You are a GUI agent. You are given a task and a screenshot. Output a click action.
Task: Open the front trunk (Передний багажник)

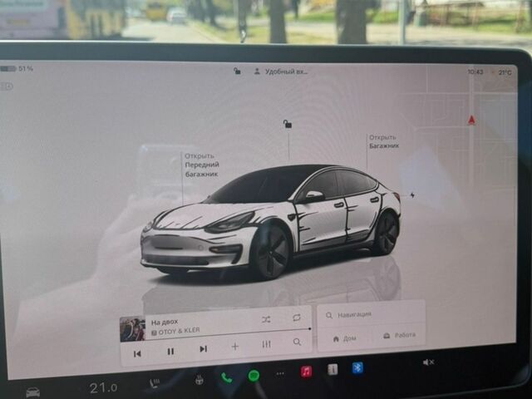tap(202, 165)
